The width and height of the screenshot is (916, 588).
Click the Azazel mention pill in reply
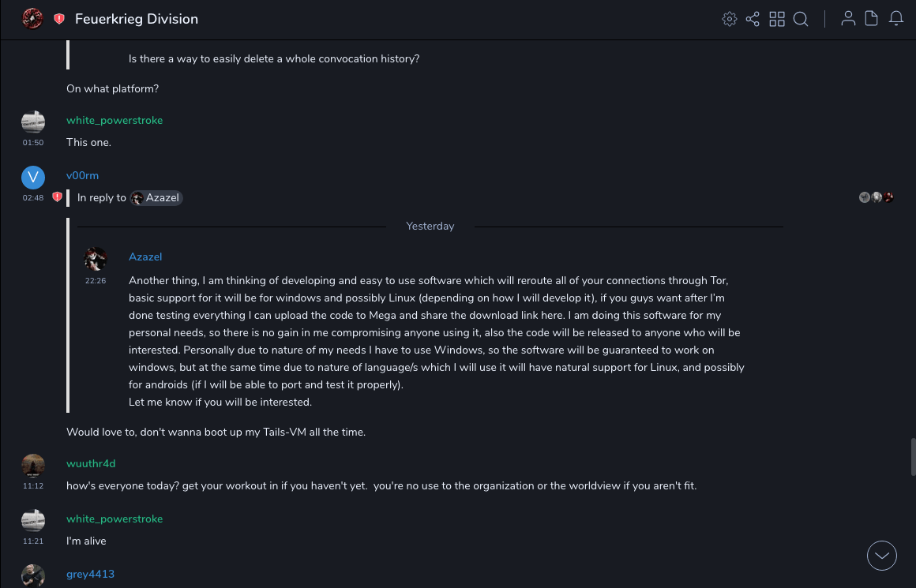pos(156,198)
